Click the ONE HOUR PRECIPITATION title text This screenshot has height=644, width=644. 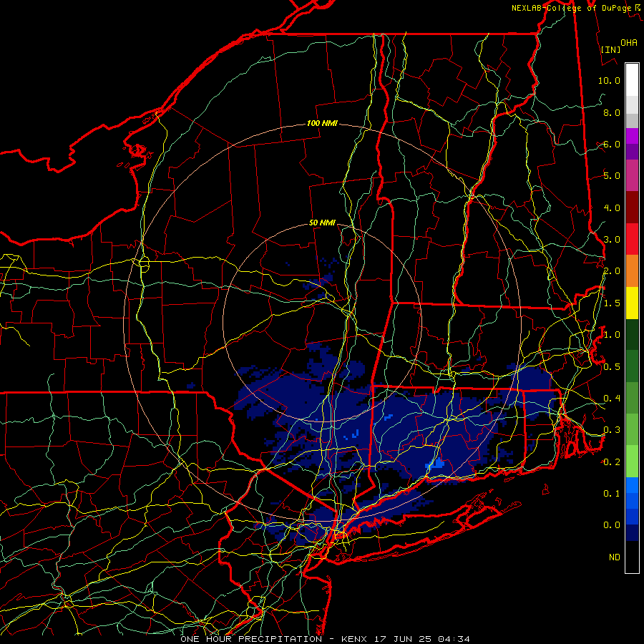coord(251,639)
